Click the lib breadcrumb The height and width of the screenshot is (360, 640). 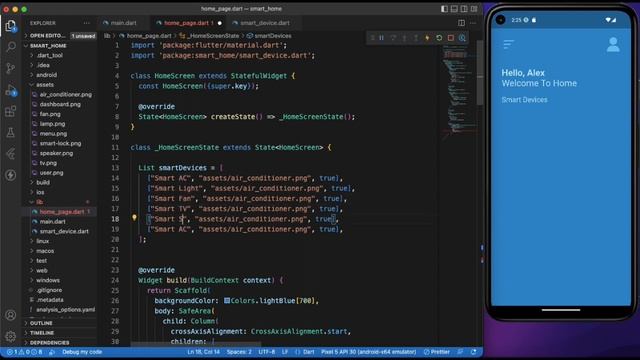click(x=107, y=36)
